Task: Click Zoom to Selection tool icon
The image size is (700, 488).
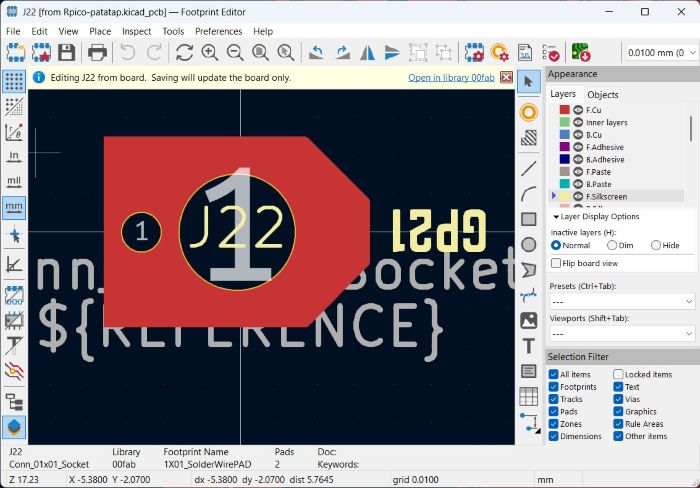Action: click(286, 53)
